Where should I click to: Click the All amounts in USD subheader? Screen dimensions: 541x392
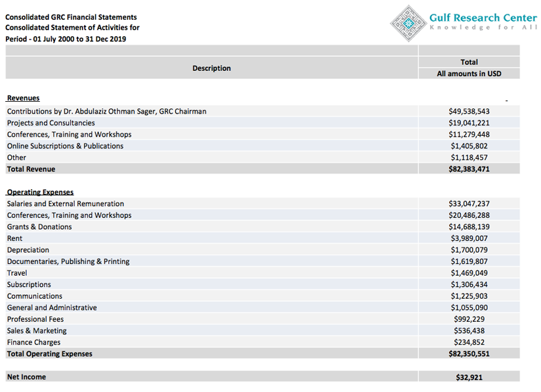click(469, 74)
